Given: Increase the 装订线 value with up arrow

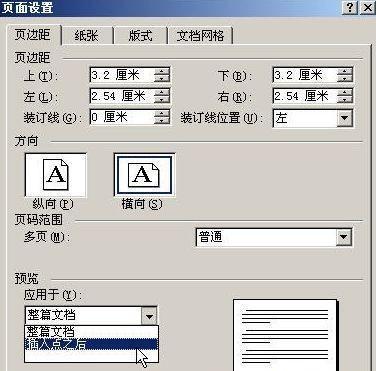Looking at the screenshot, I should 162,113.
